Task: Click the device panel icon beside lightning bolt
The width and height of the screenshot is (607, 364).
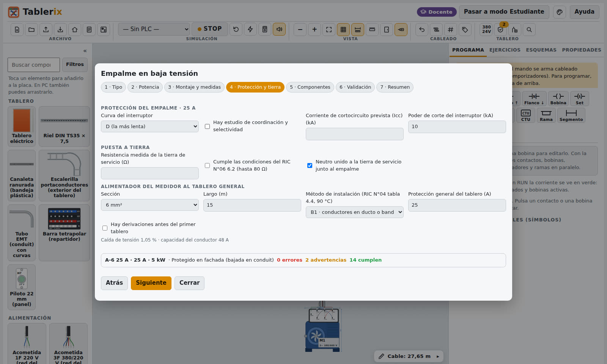Action: pyautogui.click(x=265, y=29)
